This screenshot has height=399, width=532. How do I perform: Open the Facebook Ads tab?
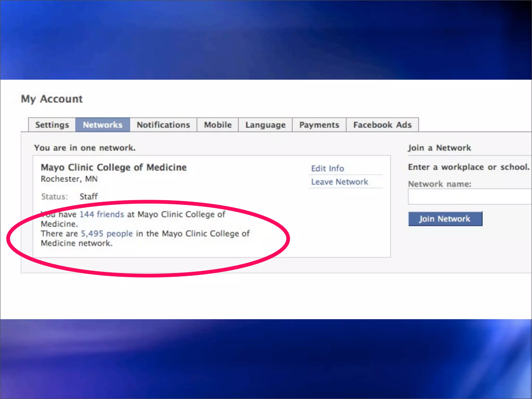(382, 125)
